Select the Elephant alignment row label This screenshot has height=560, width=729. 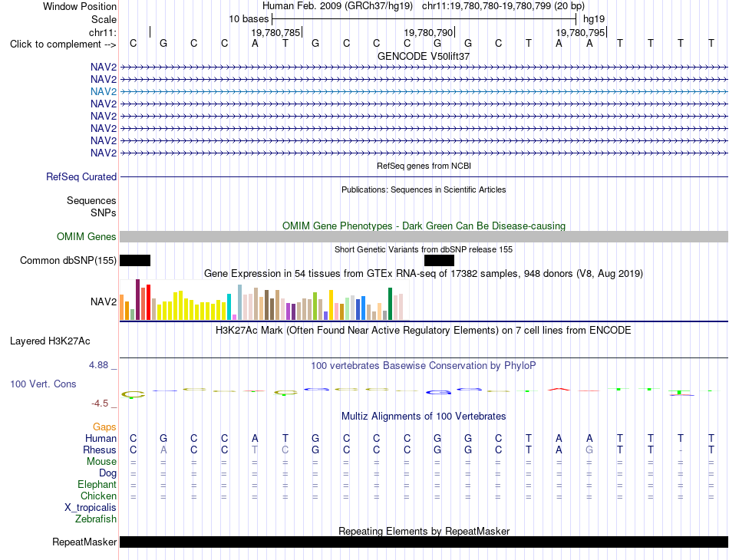[x=97, y=484]
